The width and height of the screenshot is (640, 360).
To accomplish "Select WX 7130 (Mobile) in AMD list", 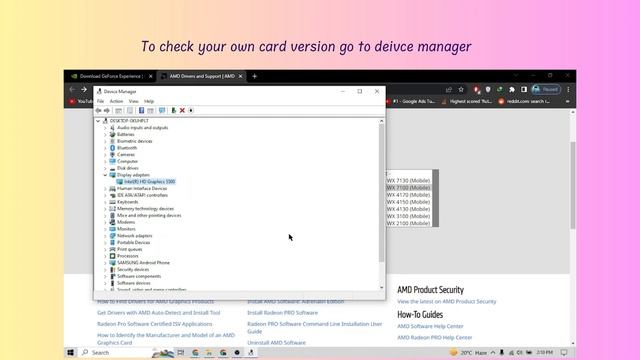I will (x=408, y=180).
